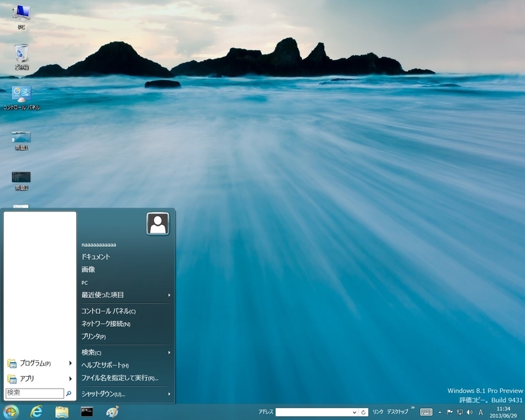Open 画像 from Start menu

pos(88,270)
